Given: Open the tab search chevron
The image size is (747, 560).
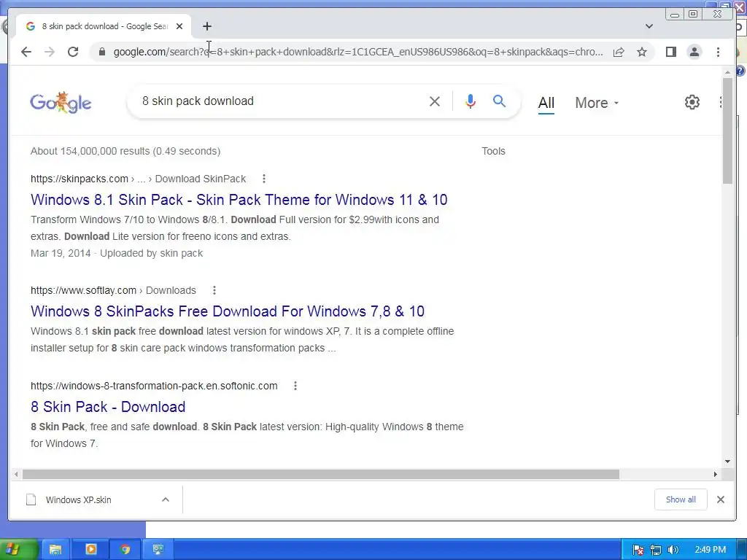Looking at the screenshot, I should click(649, 26).
